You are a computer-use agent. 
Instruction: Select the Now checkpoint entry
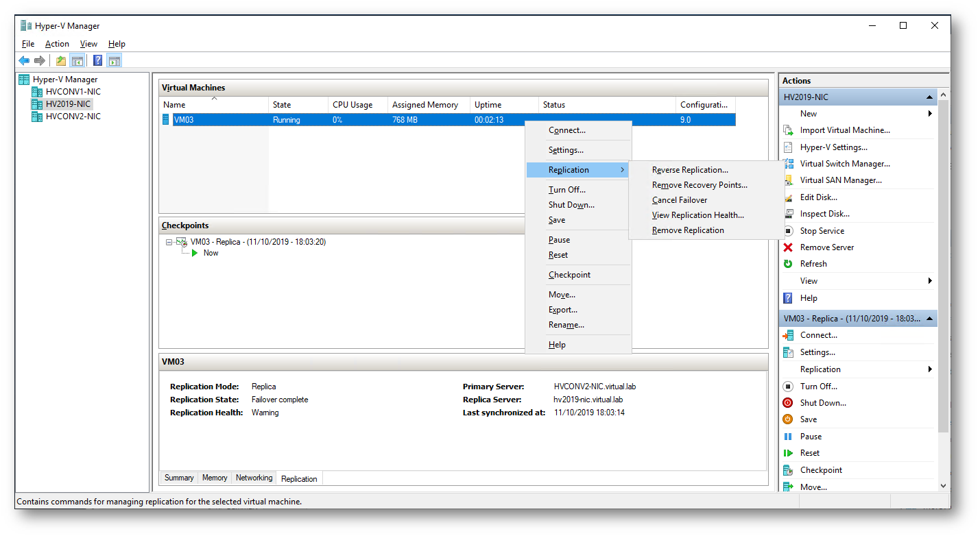point(211,253)
